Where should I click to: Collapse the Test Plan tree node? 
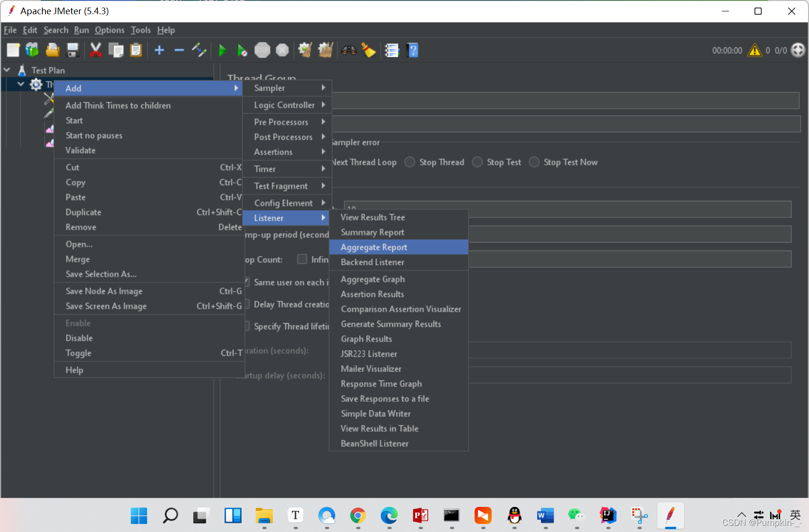pos(7,70)
